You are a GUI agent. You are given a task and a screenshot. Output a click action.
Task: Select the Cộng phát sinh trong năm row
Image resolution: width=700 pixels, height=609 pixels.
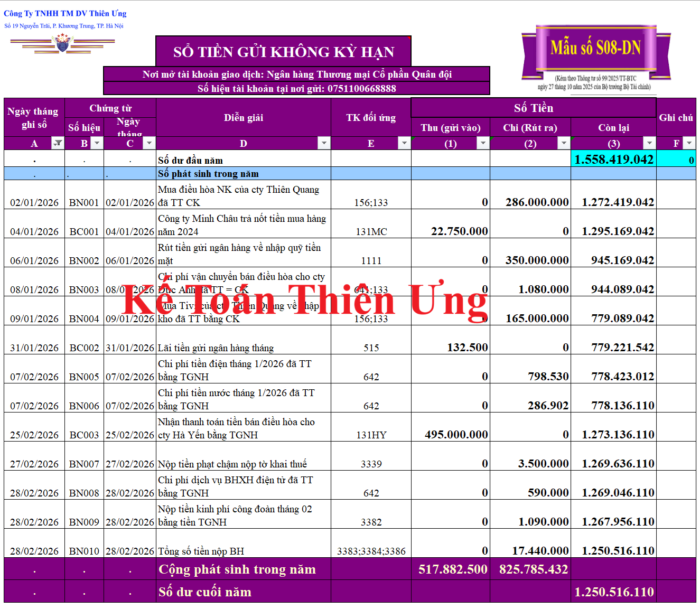[237, 569]
